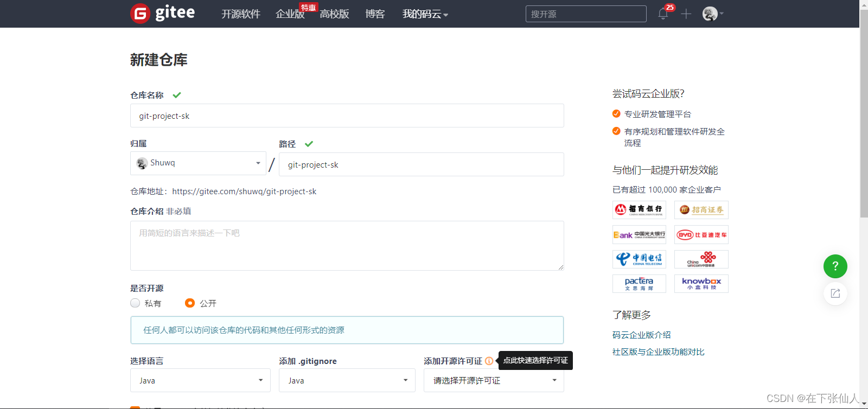Click the 任何人都可以访问该仓库 notice text
The height and width of the screenshot is (409, 868).
(244, 330)
